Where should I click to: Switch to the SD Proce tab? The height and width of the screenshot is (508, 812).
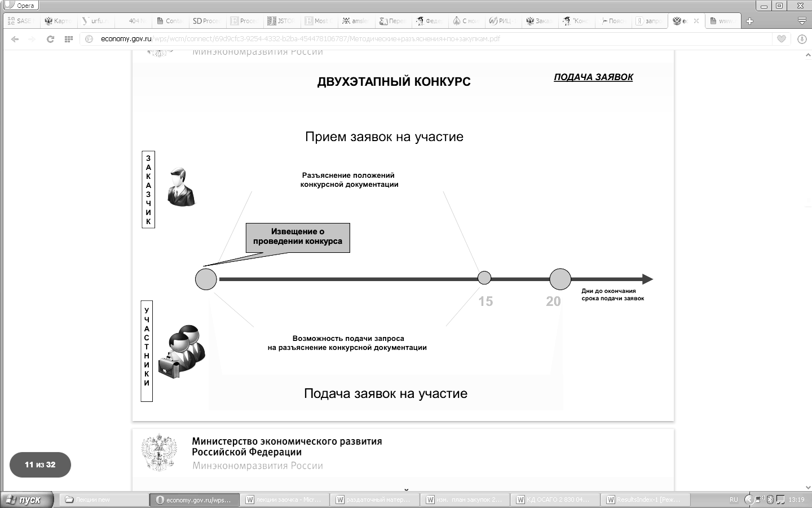point(207,21)
